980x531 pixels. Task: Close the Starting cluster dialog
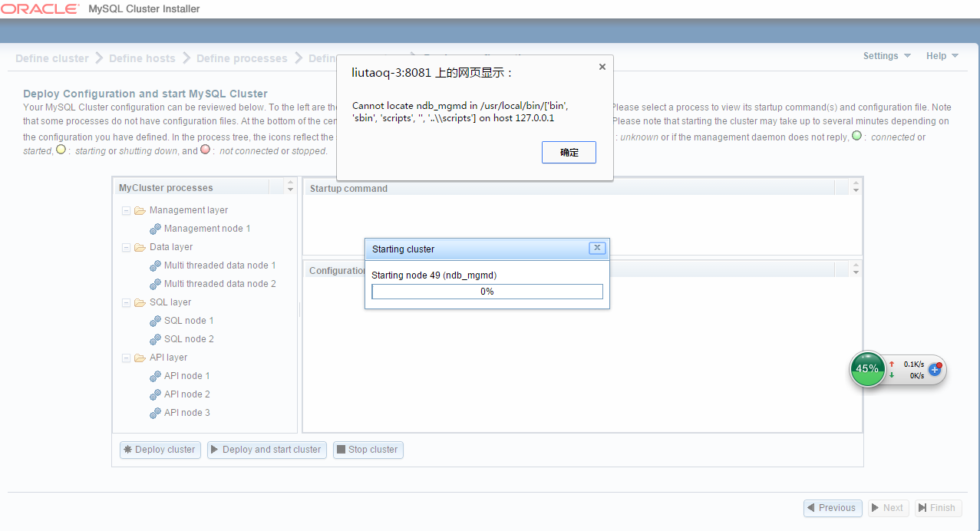[597, 248]
